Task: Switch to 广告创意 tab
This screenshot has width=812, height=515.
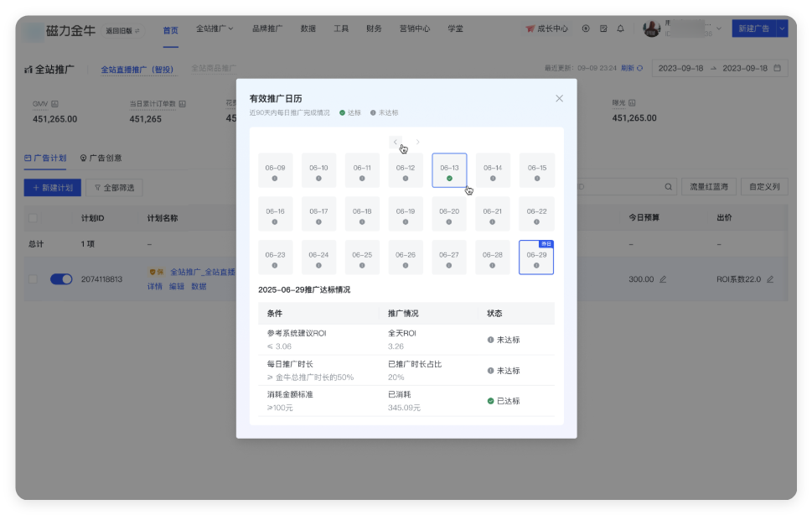Action: coord(101,158)
